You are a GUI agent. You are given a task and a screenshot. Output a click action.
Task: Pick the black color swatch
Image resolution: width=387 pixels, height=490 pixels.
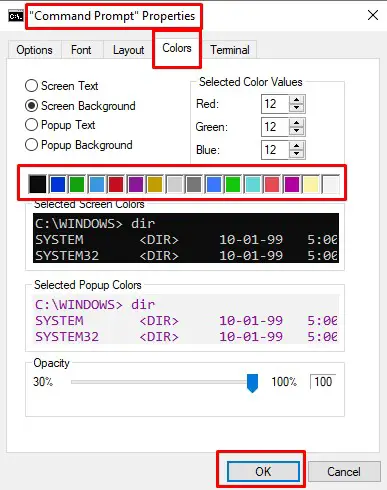point(37,184)
